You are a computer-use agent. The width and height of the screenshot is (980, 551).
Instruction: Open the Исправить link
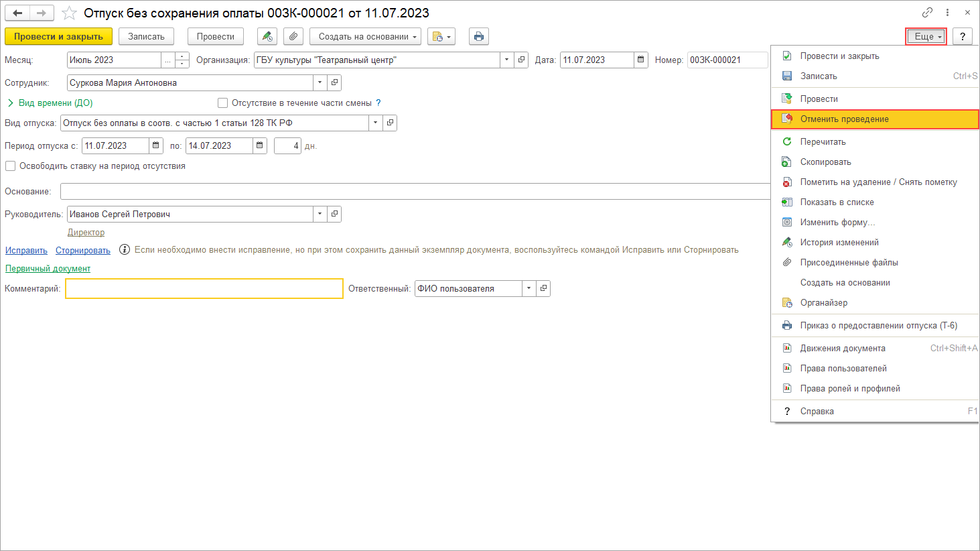point(26,250)
